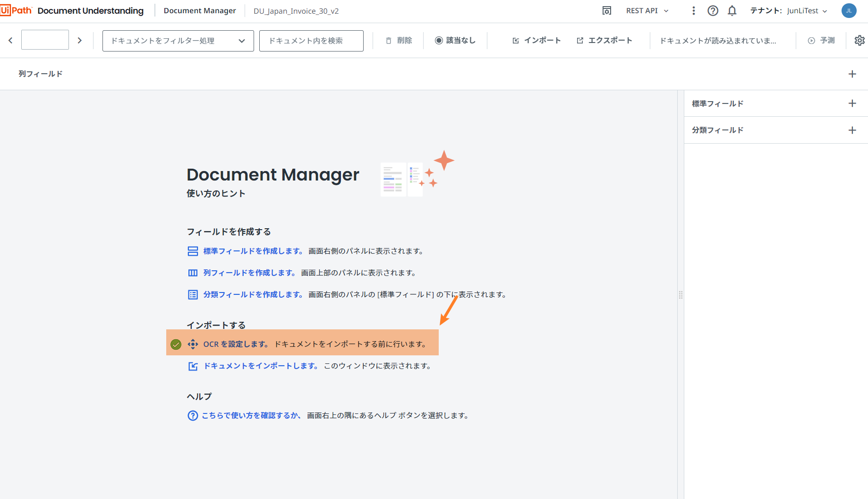
Task: Open the ドキュメントをフィルター処理 dropdown
Action: (x=178, y=41)
